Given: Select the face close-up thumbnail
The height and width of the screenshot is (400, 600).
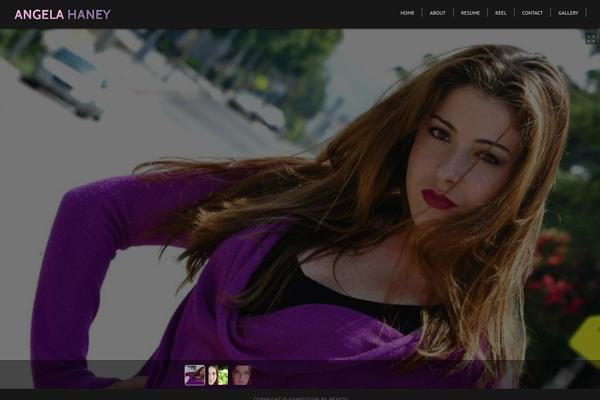Looking at the screenshot, I should click(x=241, y=375).
